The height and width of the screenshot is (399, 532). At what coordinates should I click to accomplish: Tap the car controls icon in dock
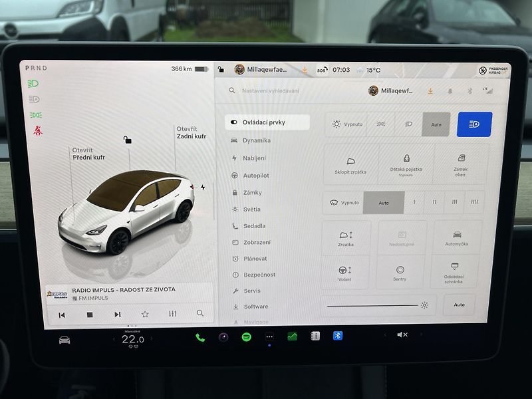point(65,340)
